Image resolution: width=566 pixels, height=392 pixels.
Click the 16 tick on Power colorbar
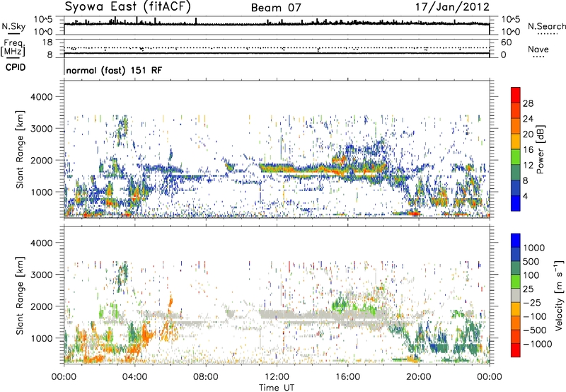(x=528, y=149)
